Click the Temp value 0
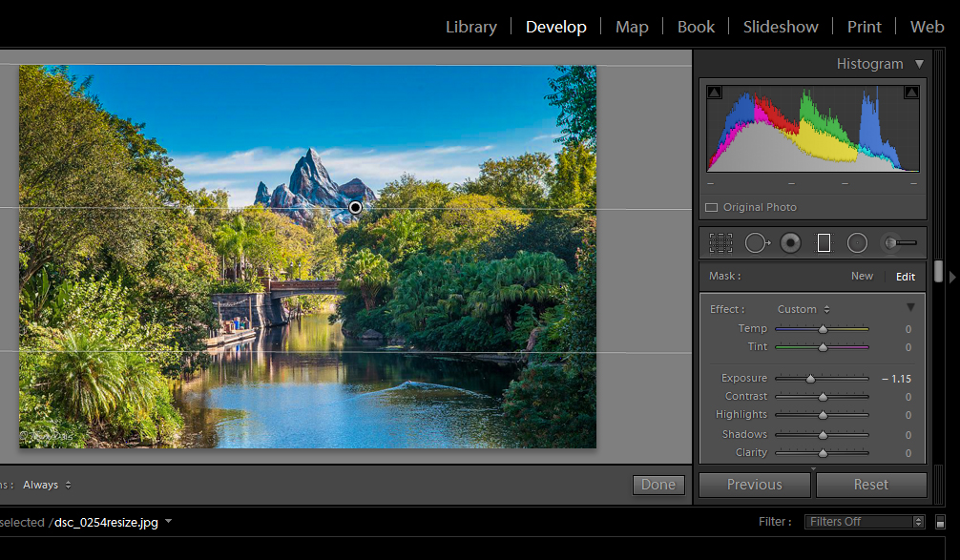The height and width of the screenshot is (560, 960). point(908,329)
